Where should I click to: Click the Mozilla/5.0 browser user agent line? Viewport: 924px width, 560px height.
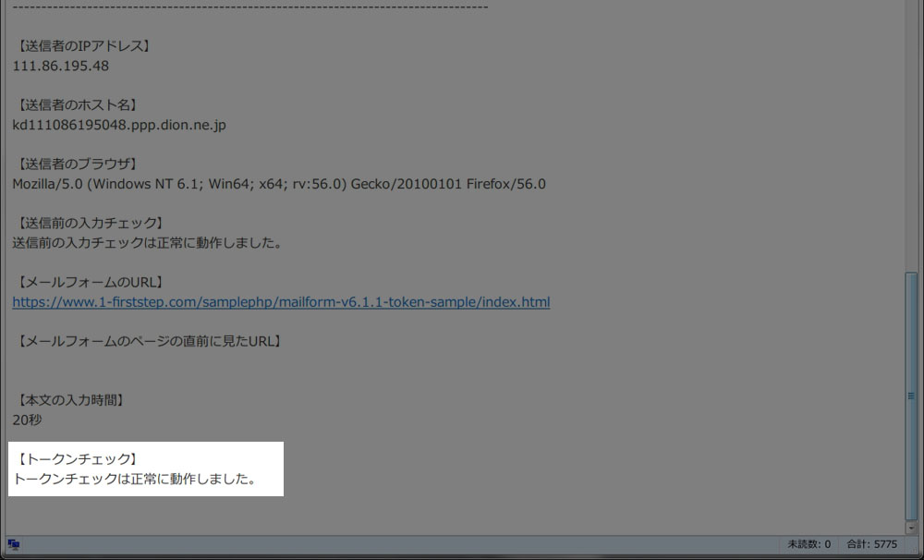pos(279,184)
